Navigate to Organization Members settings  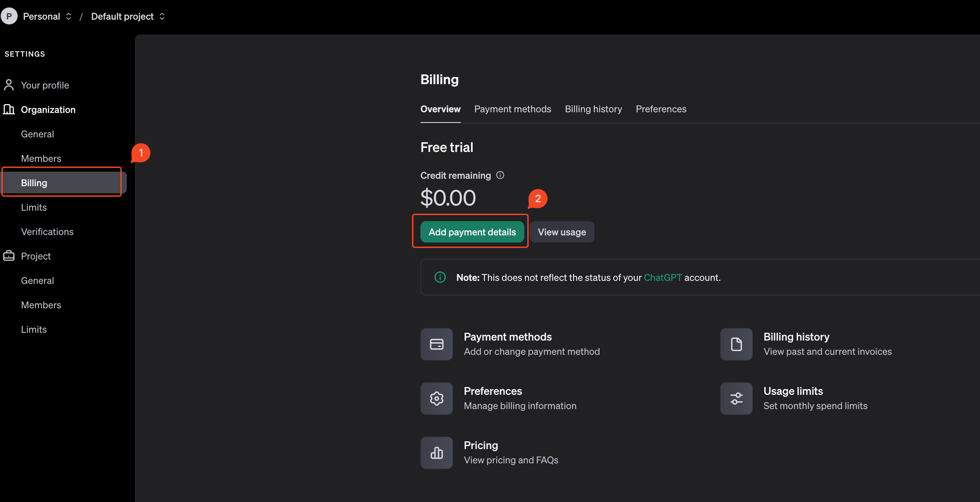click(41, 158)
